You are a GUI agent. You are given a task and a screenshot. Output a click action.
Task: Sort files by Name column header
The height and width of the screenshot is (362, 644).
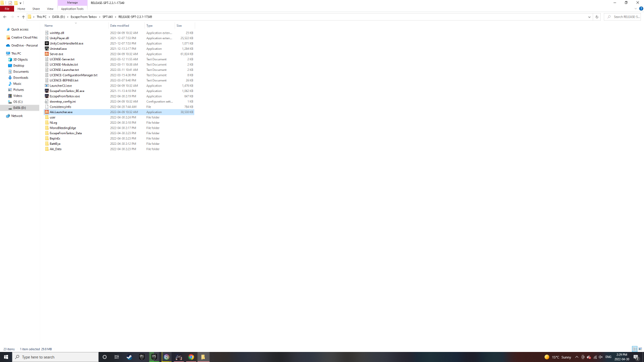(x=75, y=26)
